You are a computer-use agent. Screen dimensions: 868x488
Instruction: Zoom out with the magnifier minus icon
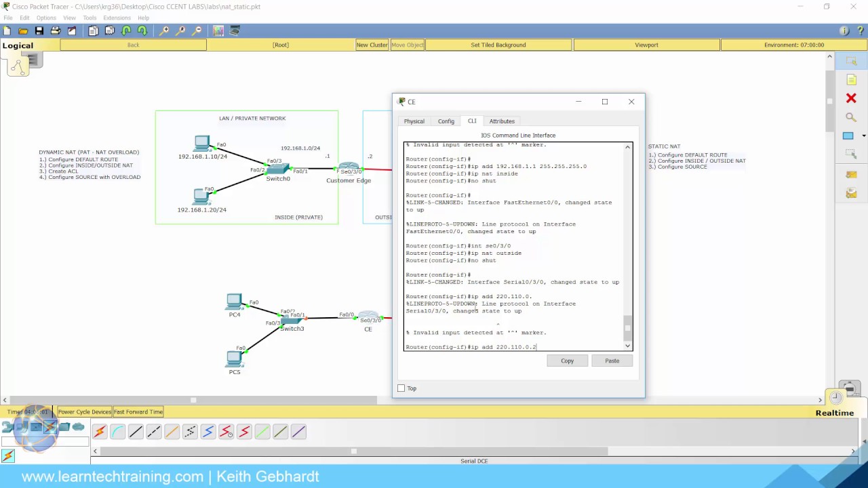point(197,30)
